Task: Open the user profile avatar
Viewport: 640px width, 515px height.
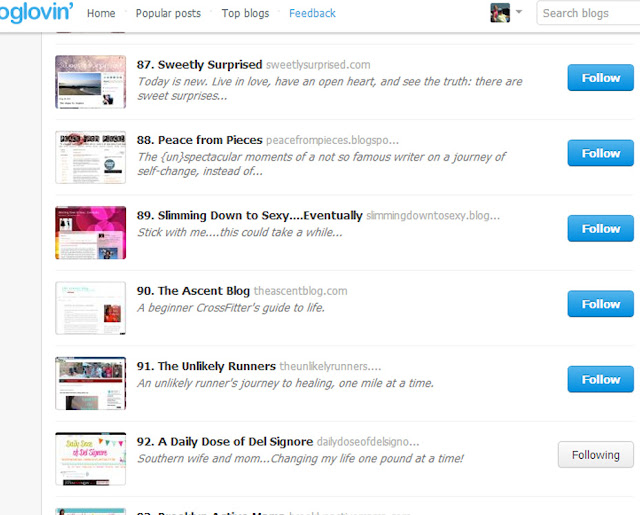Action: (500, 13)
